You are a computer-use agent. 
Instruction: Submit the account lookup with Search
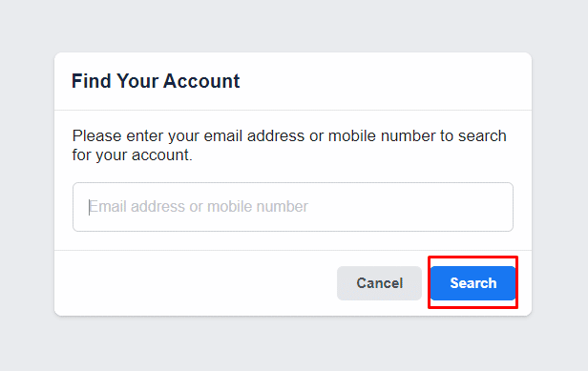tap(472, 283)
